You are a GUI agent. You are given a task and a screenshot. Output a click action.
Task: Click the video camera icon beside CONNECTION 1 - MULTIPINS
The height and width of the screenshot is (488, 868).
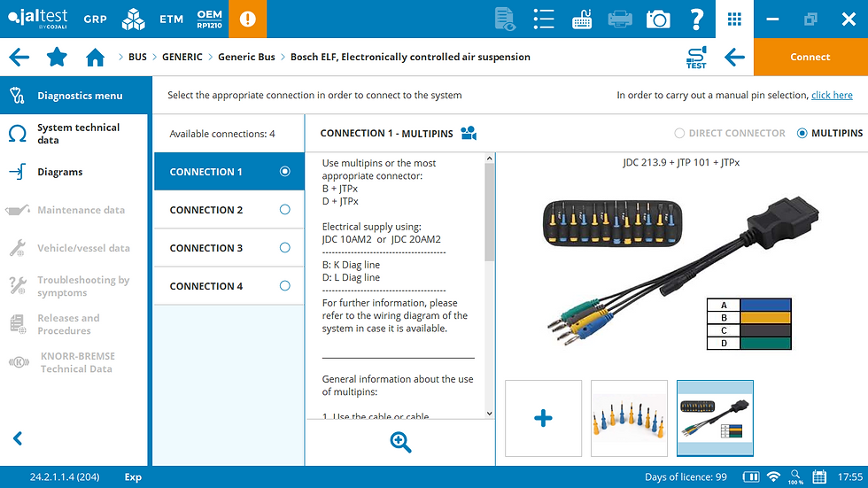(469, 134)
